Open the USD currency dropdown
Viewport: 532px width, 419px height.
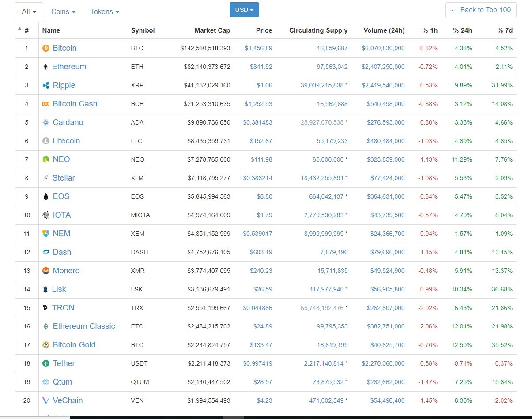click(x=244, y=10)
